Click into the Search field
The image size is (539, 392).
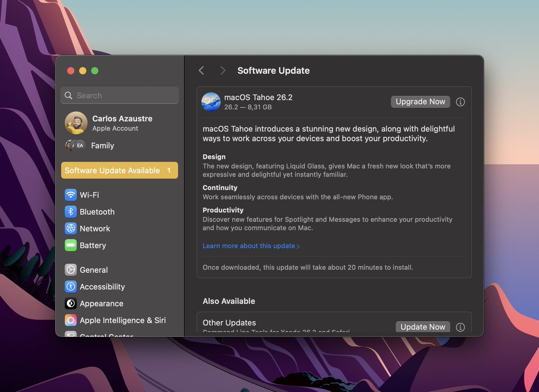pyautogui.click(x=119, y=96)
